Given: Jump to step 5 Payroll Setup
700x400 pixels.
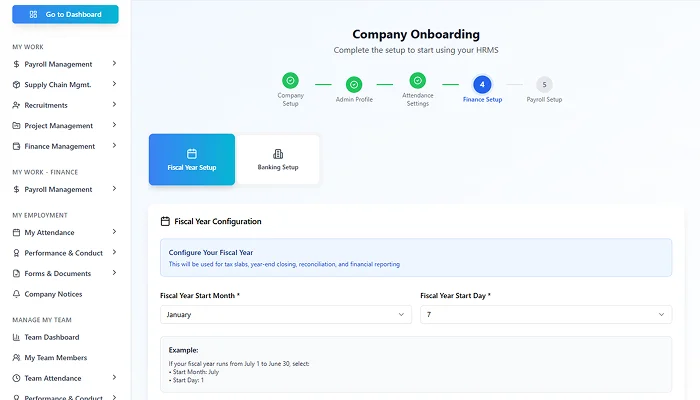Looking at the screenshot, I should point(544,85).
